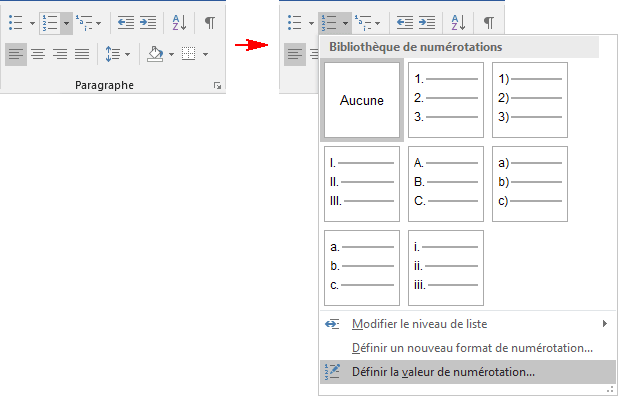Screen dimensions: 618x396
Task: Open bullets dropdown arrow in right ribbon
Action: coord(311,23)
